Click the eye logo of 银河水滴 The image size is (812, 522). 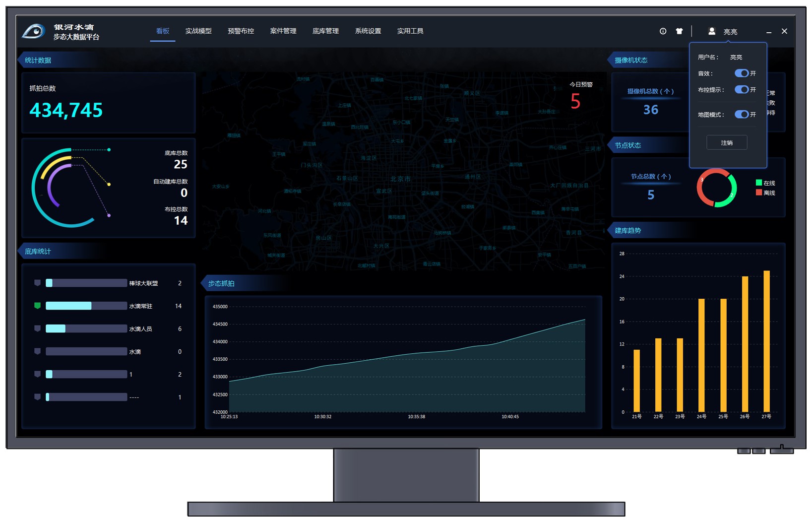34,31
